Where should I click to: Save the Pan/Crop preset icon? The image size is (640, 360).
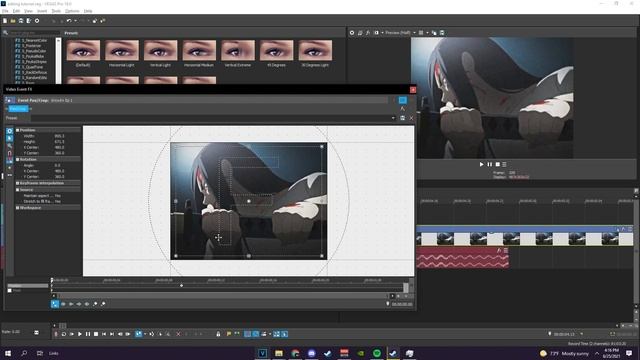pos(402,118)
